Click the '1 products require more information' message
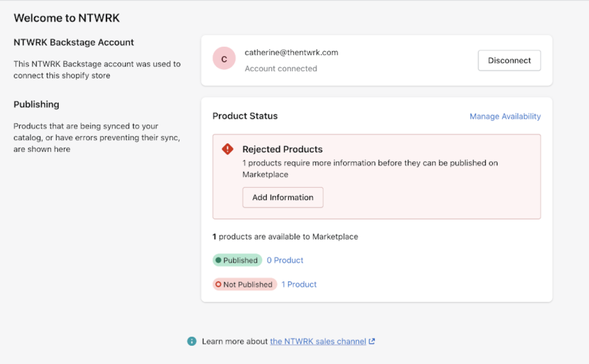Viewport: 589px width, 364px height. coord(370,168)
